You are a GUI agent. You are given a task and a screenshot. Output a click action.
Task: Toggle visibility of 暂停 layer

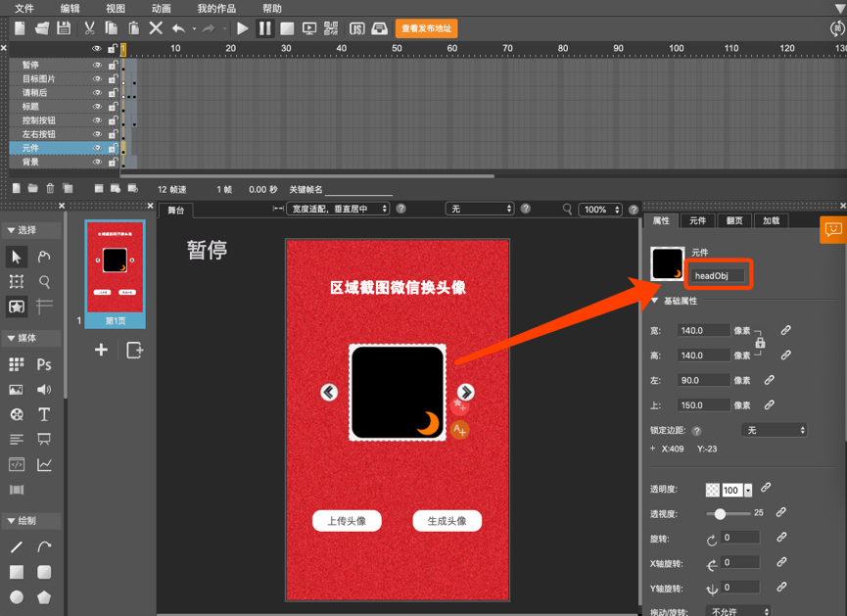97,65
